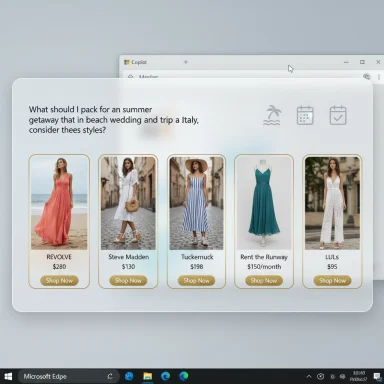The image size is (384, 384).
Task: Shop Now for the REVOLVE dress
Action: click(59, 281)
